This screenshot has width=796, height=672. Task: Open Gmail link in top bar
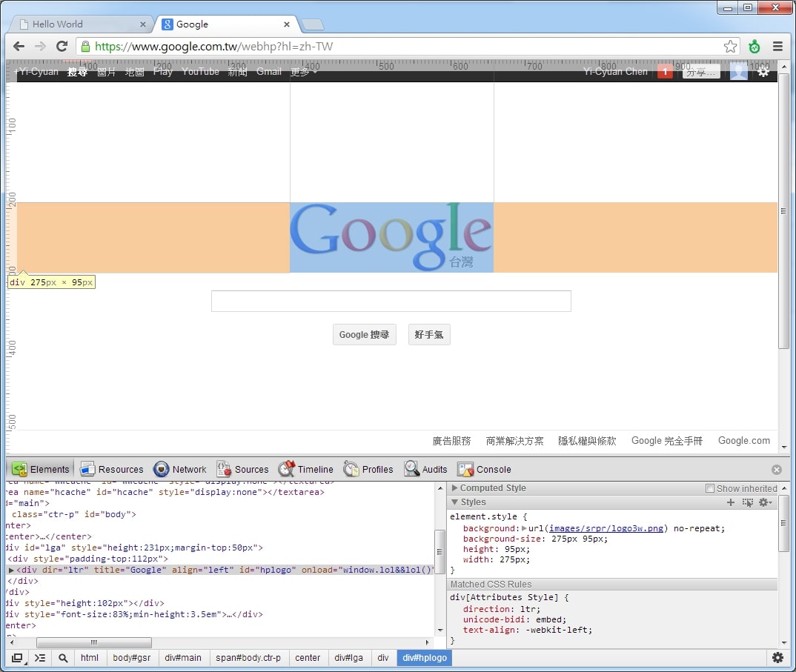click(268, 72)
